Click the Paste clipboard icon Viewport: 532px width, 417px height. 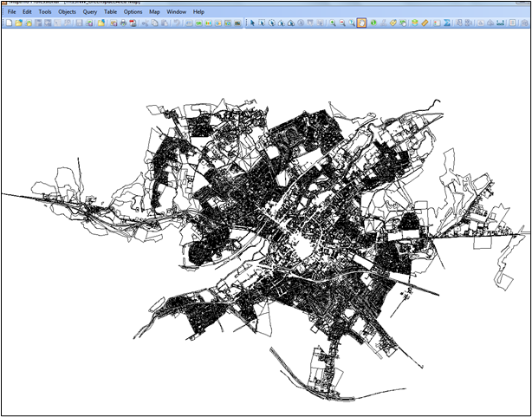click(x=165, y=23)
